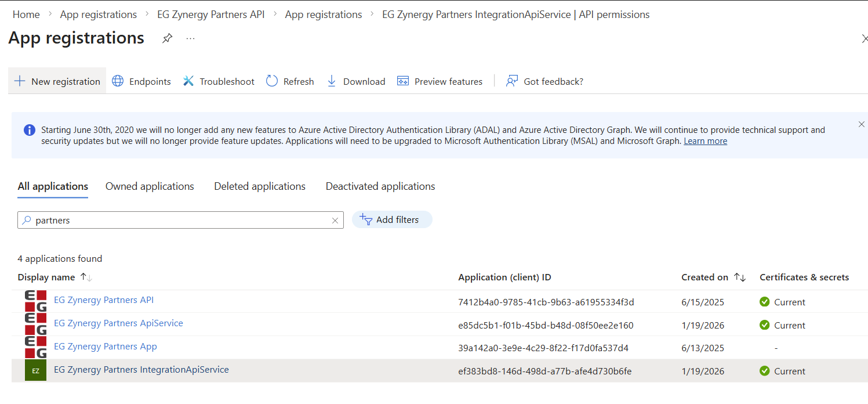Image resolution: width=868 pixels, height=404 pixels.
Task: Start a New registration
Action: tap(57, 81)
